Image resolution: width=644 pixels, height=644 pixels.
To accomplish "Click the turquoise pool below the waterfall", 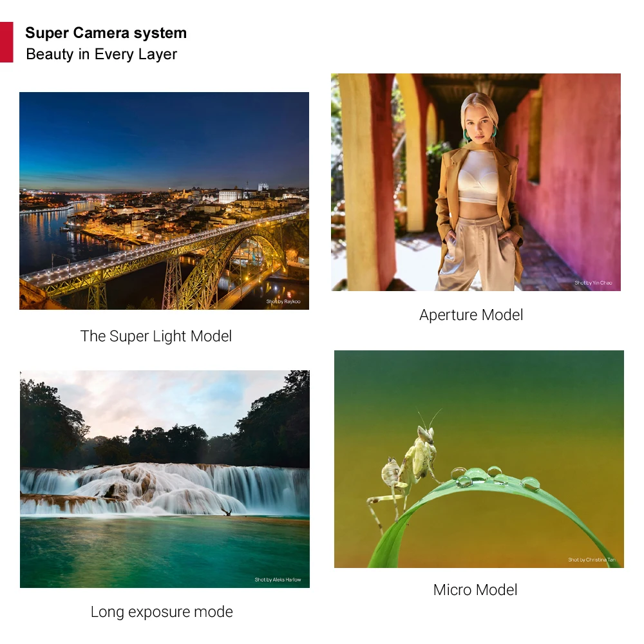I will point(165,552).
